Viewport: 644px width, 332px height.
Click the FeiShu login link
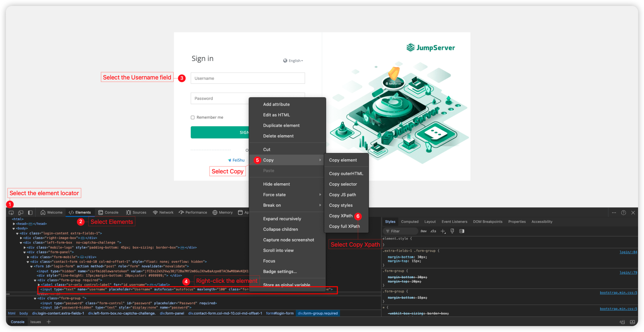[236, 160]
